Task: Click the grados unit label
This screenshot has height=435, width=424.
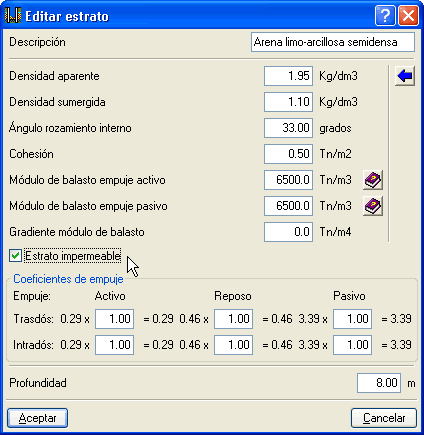Action: tap(335, 128)
